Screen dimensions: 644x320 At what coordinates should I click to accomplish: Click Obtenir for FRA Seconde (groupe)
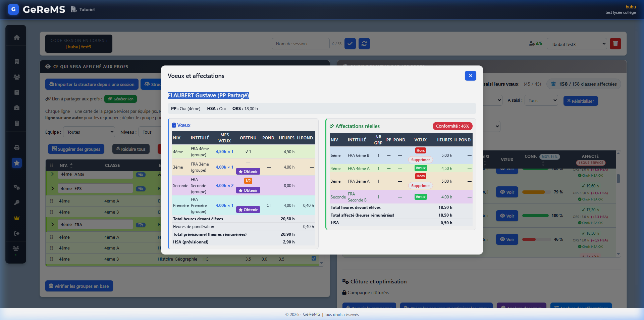248,190
